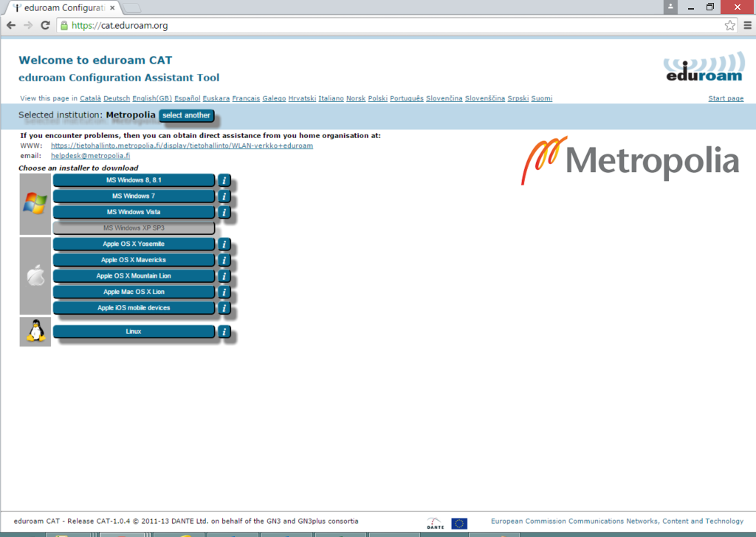Download MS Windows 7 installer
Image resolution: width=756 pixels, height=537 pixels.
(134, 196)
